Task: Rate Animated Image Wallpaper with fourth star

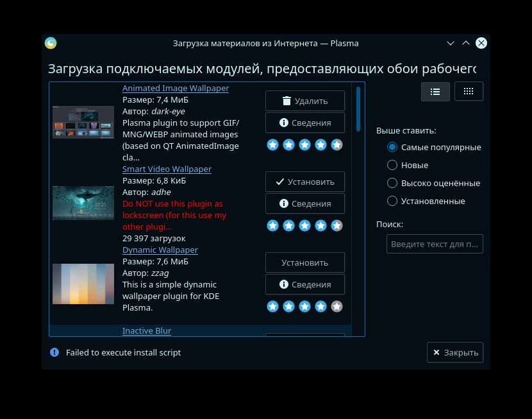Action: (x=320, y=144)
